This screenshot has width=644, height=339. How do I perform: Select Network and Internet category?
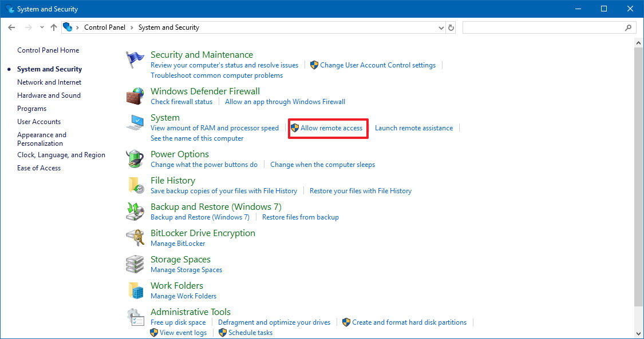(49, 82)
